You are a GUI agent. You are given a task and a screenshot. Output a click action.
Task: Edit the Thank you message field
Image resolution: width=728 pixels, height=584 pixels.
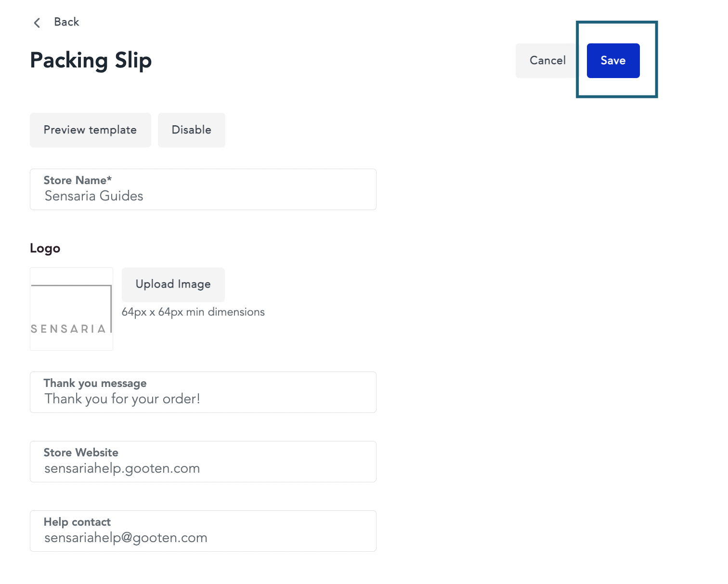coord(203,392)
